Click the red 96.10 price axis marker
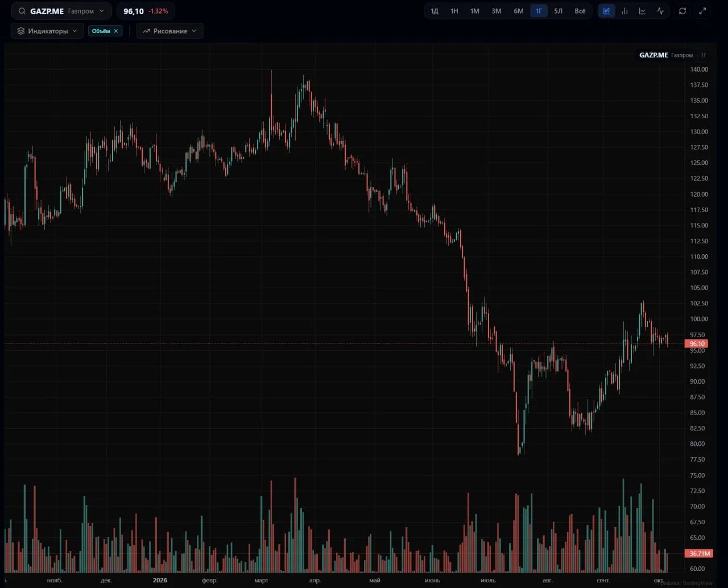The image size is (728, 588). tap(697, 343)
